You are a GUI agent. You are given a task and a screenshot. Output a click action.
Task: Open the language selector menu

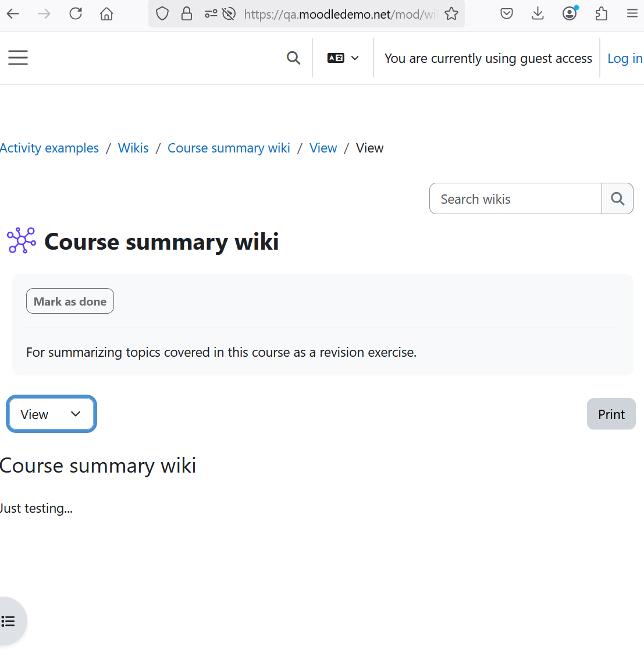pyautogui.click(x=343, y=58)
